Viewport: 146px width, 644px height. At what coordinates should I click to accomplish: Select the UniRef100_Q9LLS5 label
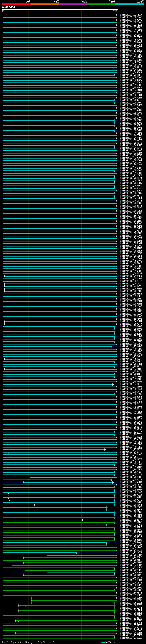click(131, 45)
